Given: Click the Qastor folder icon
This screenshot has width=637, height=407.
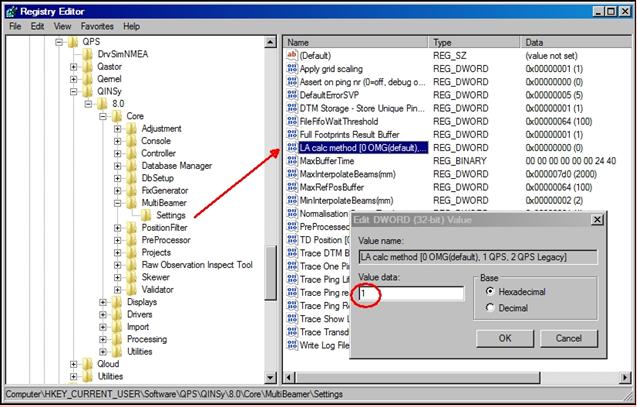Looking at the screenshot, I should [x=87, y=67].
